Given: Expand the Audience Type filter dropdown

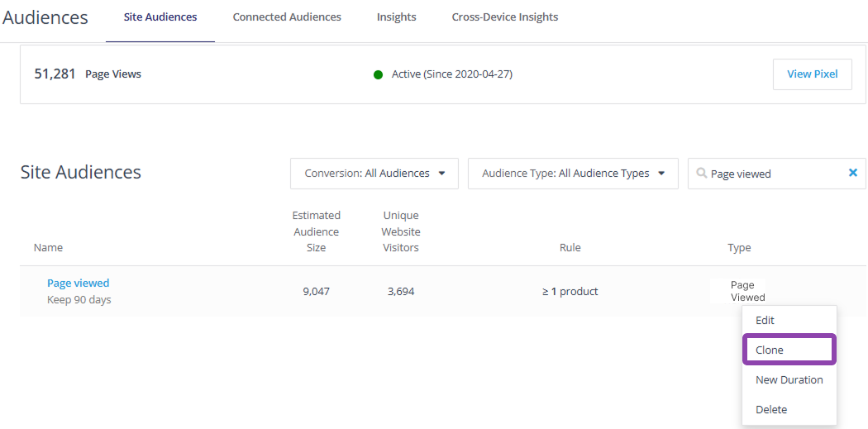Looking at the screenshot, I should click(573, 174).
